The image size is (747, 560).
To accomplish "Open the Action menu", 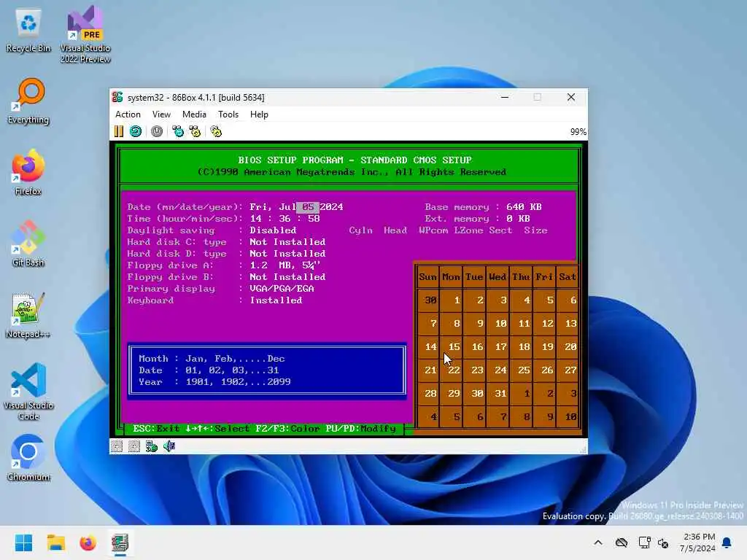I will click(x=128, y=114).
